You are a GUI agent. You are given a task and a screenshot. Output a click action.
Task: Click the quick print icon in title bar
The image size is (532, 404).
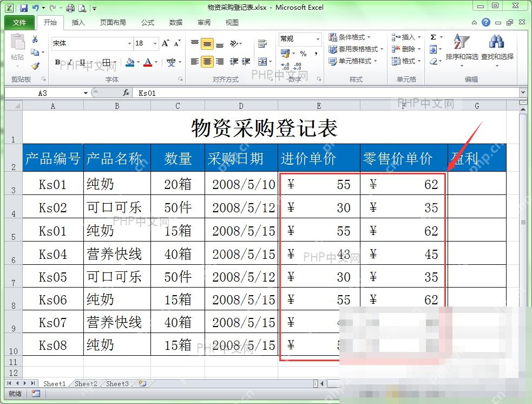pos(70,8)
